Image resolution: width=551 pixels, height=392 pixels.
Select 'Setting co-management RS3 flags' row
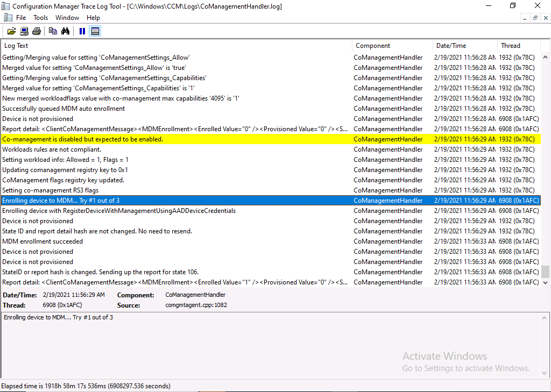tap(271, 190)
